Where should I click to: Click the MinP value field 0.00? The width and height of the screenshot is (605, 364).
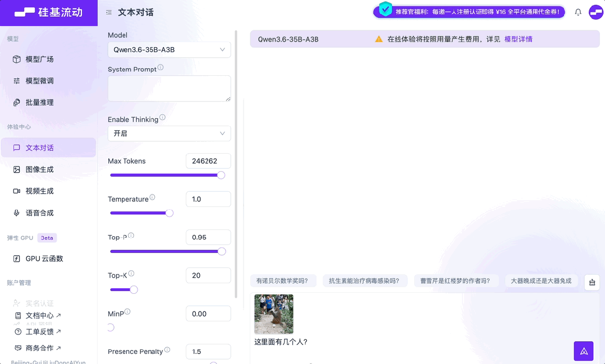click(x=208, y=314)
